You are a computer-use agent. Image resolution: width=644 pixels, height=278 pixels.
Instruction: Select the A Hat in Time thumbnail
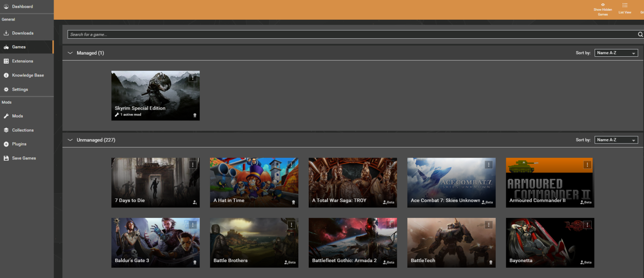pos(254,182)
